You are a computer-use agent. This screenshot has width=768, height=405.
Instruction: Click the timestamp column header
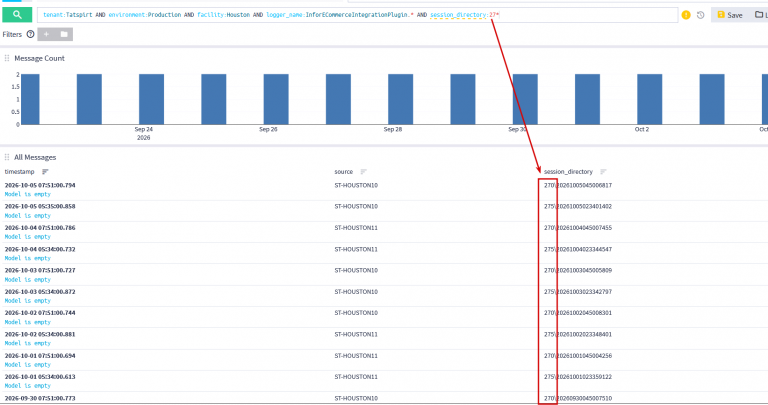pos(20,172)
